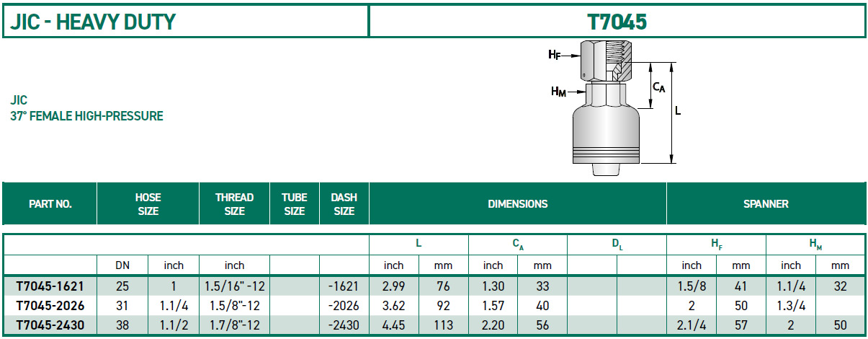This screenshot has width=868, height=339.
Task: Click DN value 38
Action: [x=122, y=325]
